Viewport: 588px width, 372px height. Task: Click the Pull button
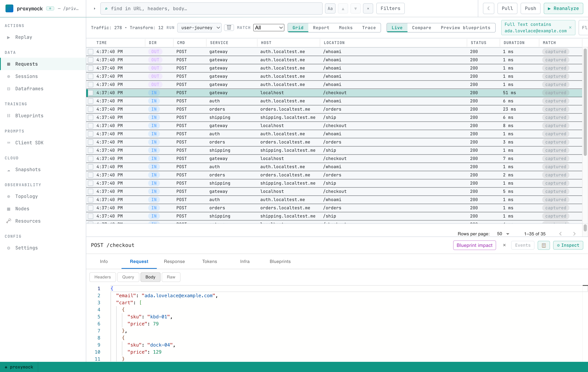click(x=507, y=9)
